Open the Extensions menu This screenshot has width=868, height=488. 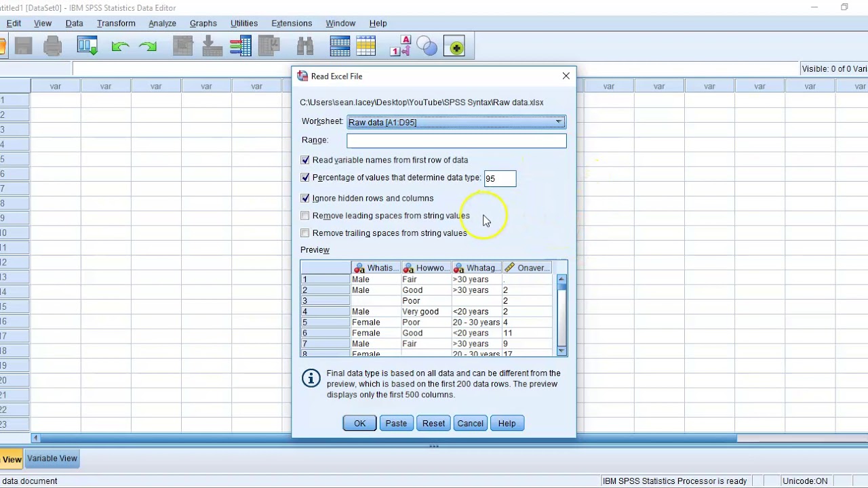coord(292,23)
